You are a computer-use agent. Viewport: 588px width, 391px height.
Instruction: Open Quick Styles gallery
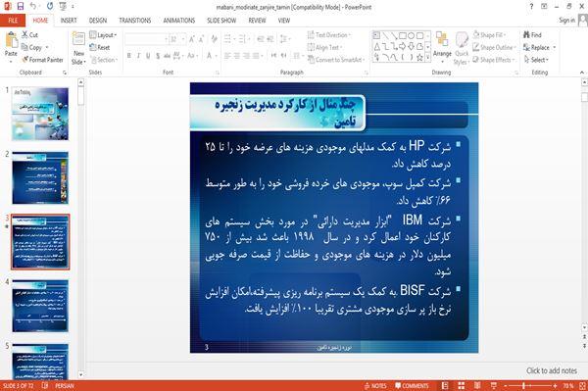pos(462,49)
